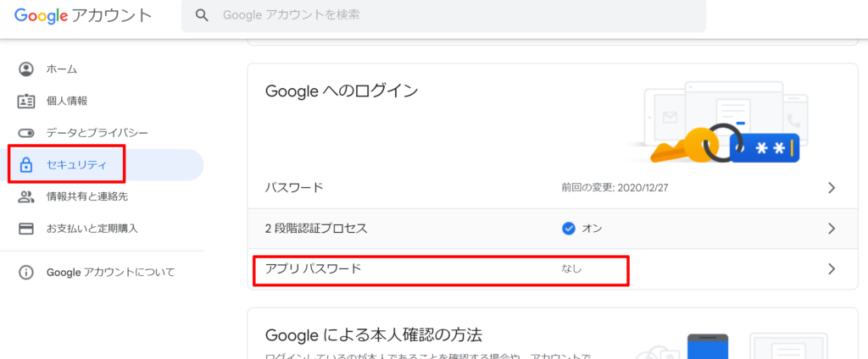Click the Security padlock icon

(26, 164)
